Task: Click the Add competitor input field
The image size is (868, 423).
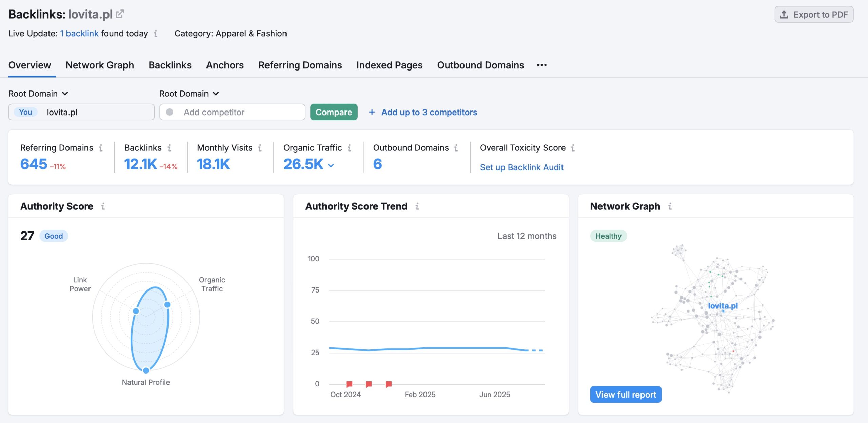Action: point(232,112)
